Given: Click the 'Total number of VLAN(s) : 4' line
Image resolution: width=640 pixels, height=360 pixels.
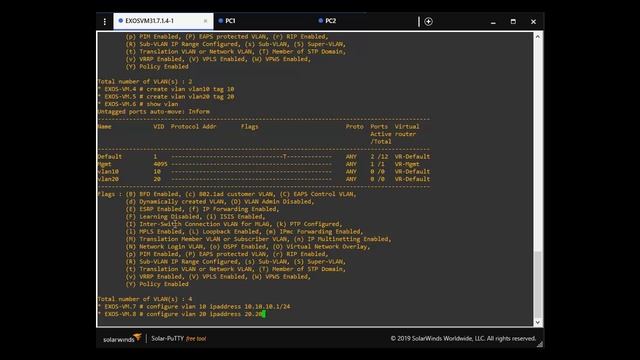Looking at the screenshot, I should tap(145, 299).
